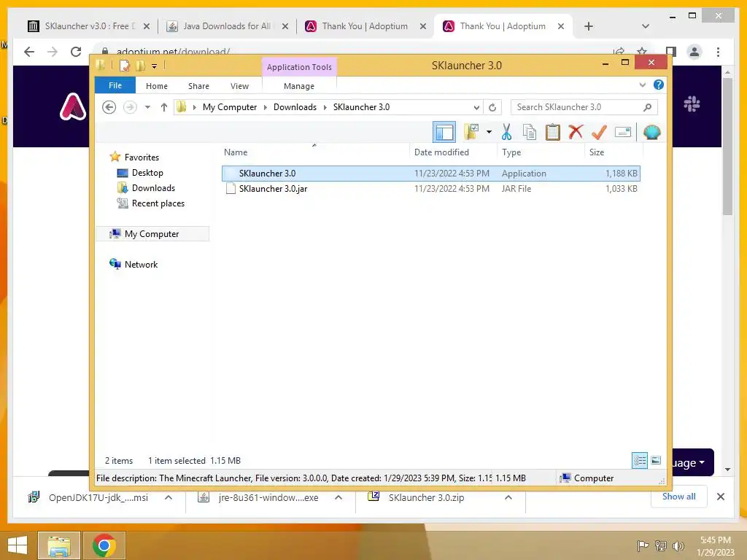Open Explorer help question mark
Viewport: 747px width, 560px height.
pyautogui.click(x=659, y=85)
